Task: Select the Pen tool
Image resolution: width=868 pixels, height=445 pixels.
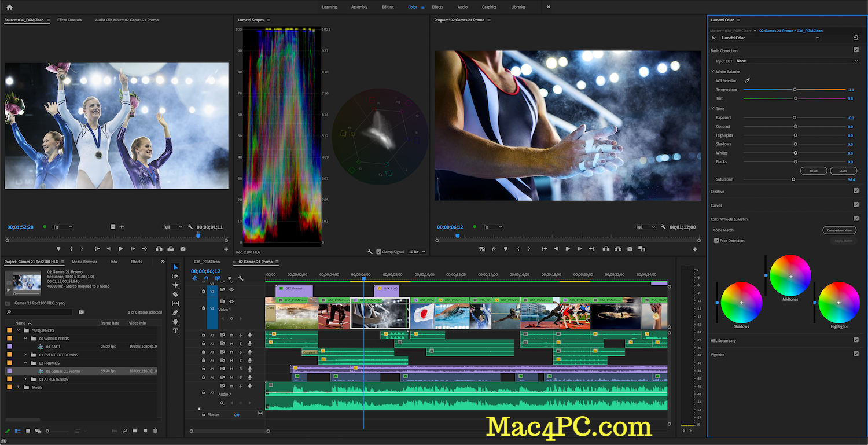Action: 176,312
